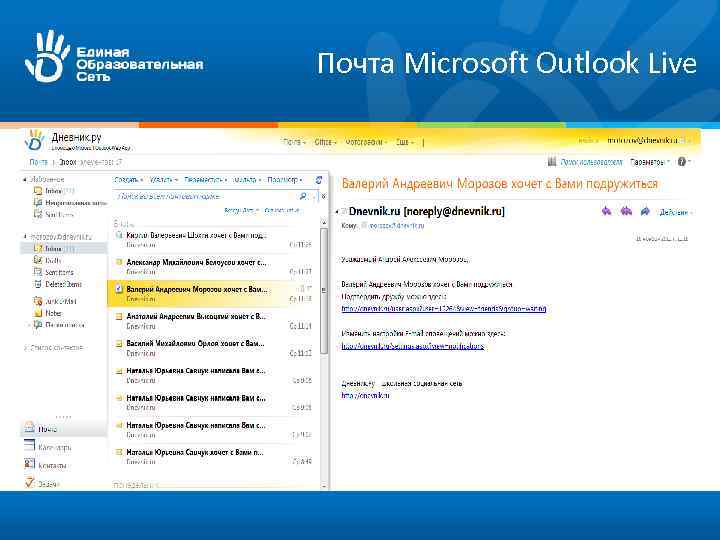720x540 pixels.
Task: Click envelope icon of Василий Михайлович Орлов message
Action: pyautogui.click(x=119, y=343)
